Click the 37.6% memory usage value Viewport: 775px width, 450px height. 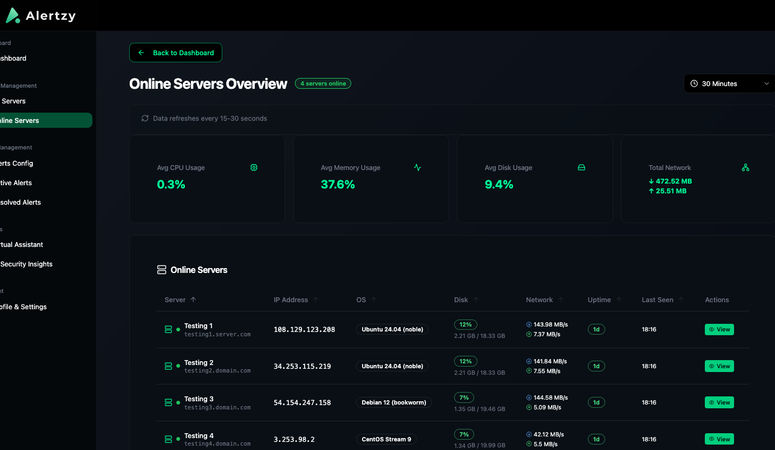click(x=338, y=184)
